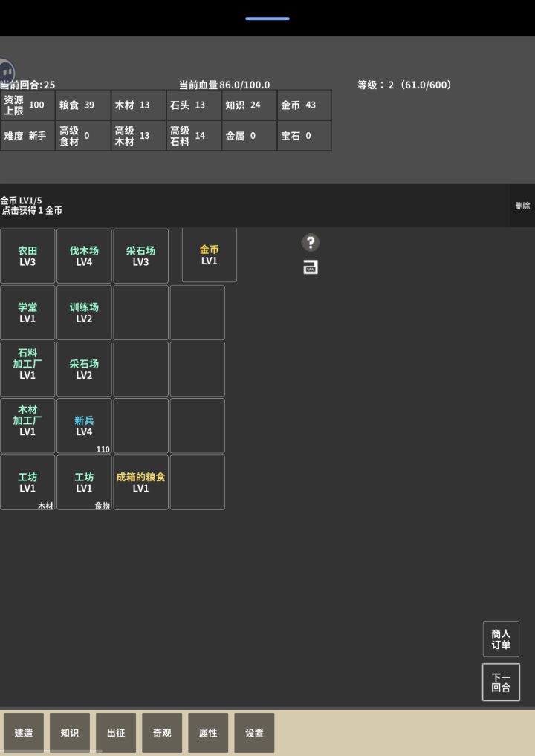This screenshot has height=756, width=535.
Task: Click the question mark help icon
Action: 311,243
